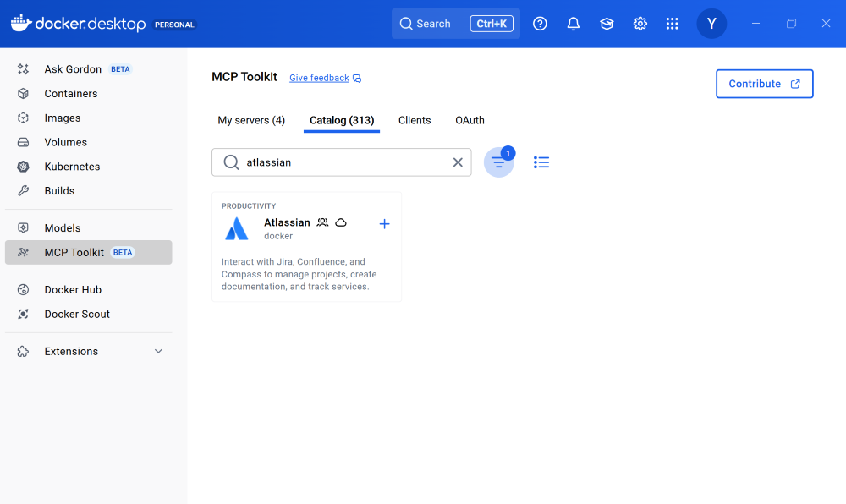
Task: Toggle the Docker Desktop settings gear
Action: 640,24
